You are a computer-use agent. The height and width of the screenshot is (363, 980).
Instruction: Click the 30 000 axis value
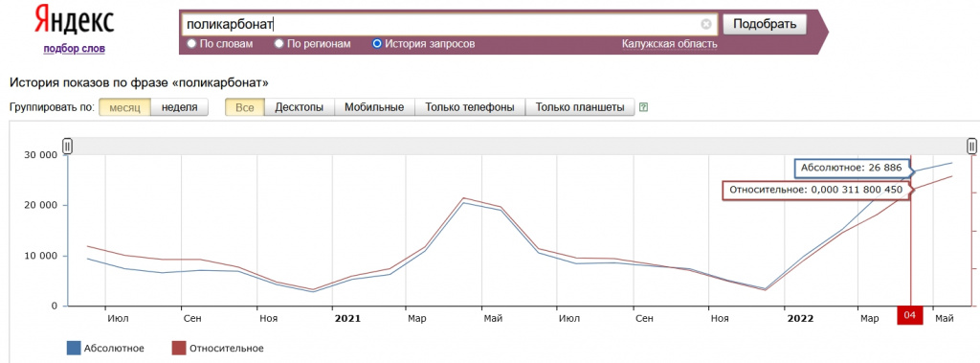[40, 154]
